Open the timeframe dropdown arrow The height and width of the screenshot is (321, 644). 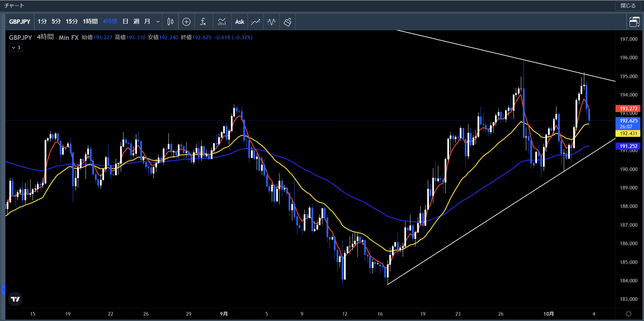point(158,22)
